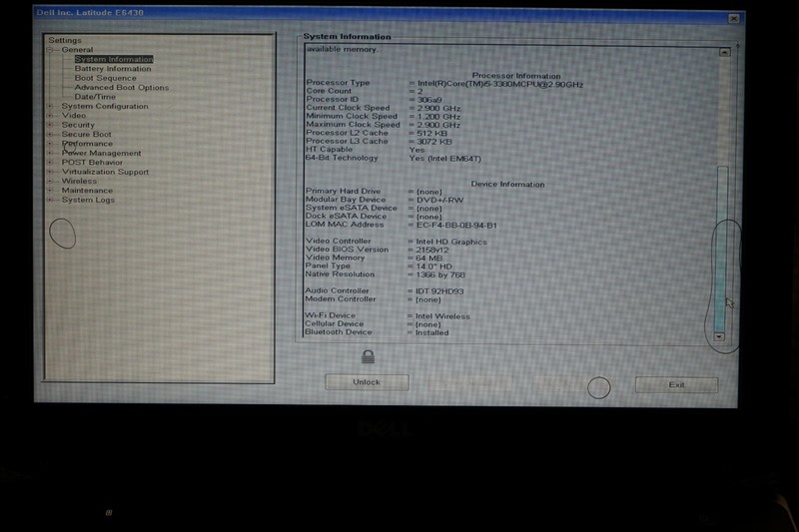Click the Processor ID value 306a9

(429, 100)
